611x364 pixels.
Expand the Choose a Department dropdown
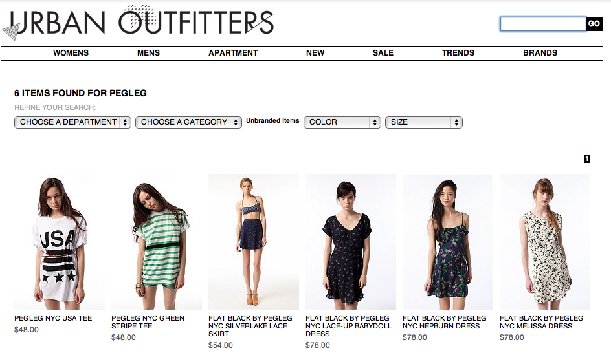pos(72,122)
